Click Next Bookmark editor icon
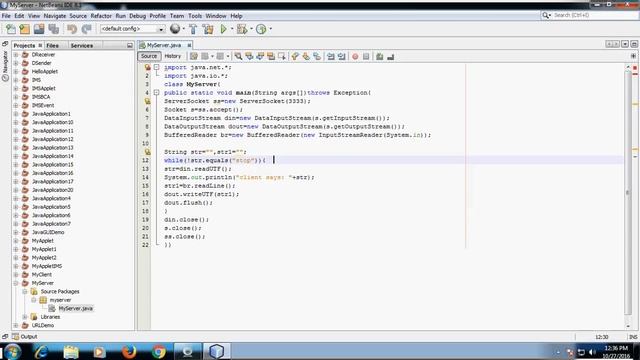 (306, 56)
